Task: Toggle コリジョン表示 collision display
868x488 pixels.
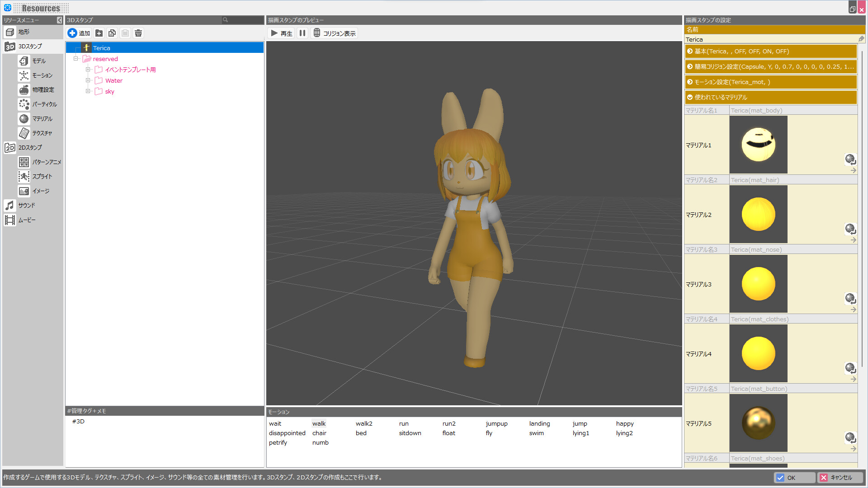Action: pos(334,33)
